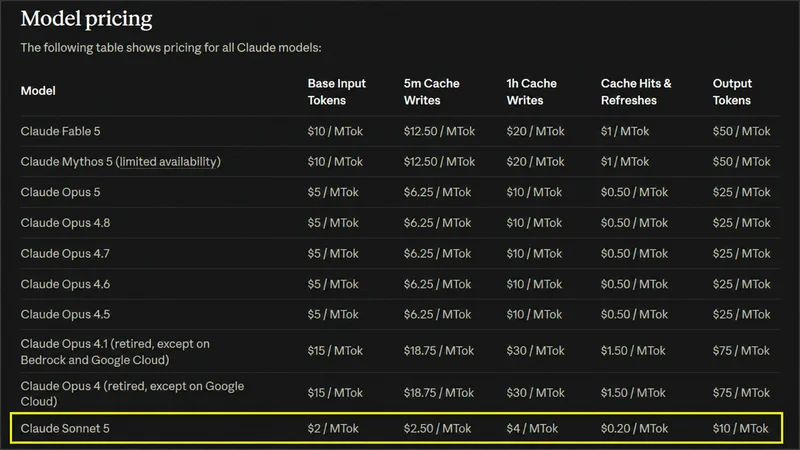Click Claude Opus 4 Google Cloud 5m cache price
Screen dimensions: 800x450
pos(439,393)
